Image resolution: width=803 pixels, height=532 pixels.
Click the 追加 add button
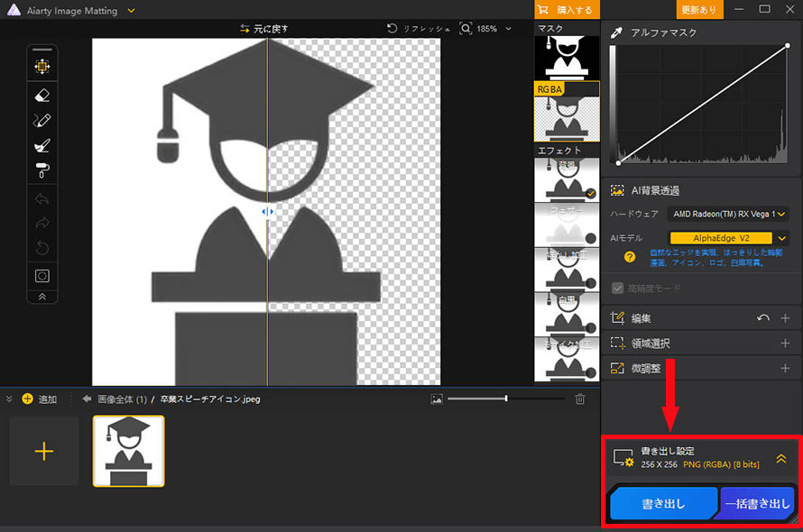[x=40, y=399]
